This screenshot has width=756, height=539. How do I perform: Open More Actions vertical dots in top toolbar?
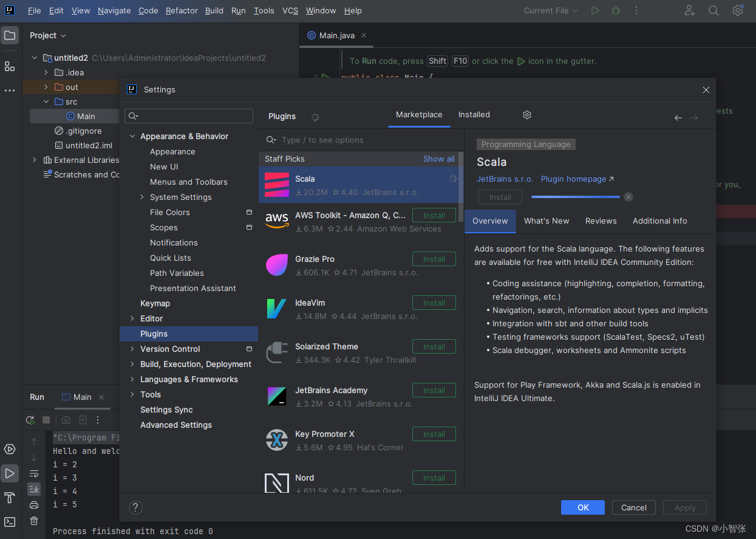pyautogui.click(x=636, y=10)
